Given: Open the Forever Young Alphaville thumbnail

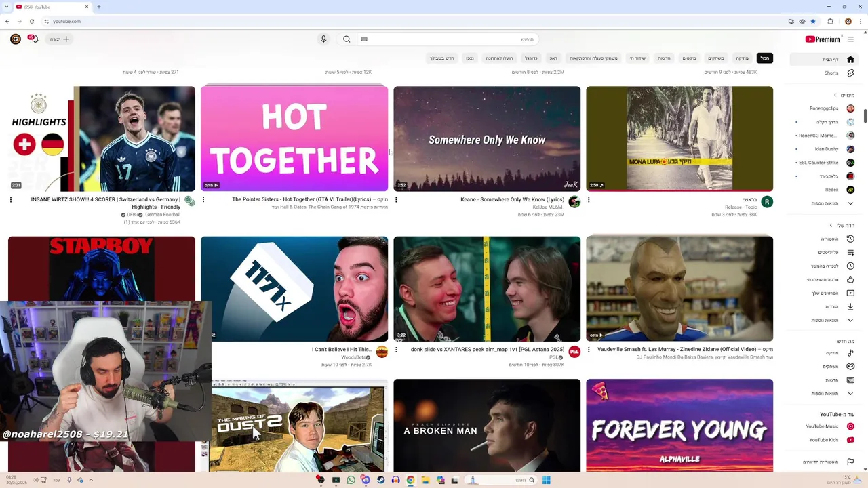Looking at the screenshot, I should [x=679, y=425].
